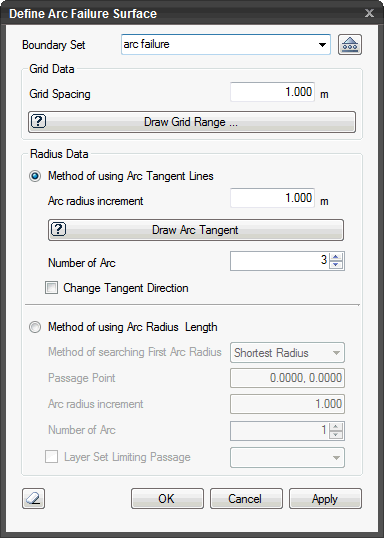Click help icon on Draw Grid Range
384x539 pixels.
point(39,121)
